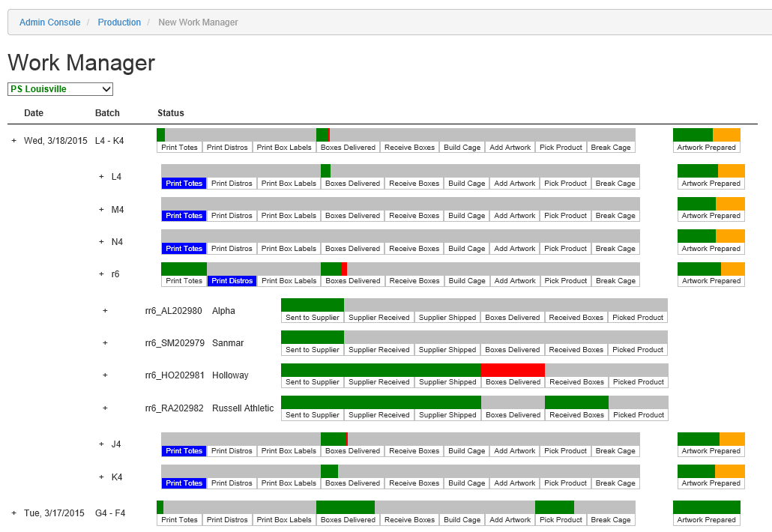This screenshot has width=772, height=532.
Task: Open the PS Louisville location dropdown
Action: [60, 89]
